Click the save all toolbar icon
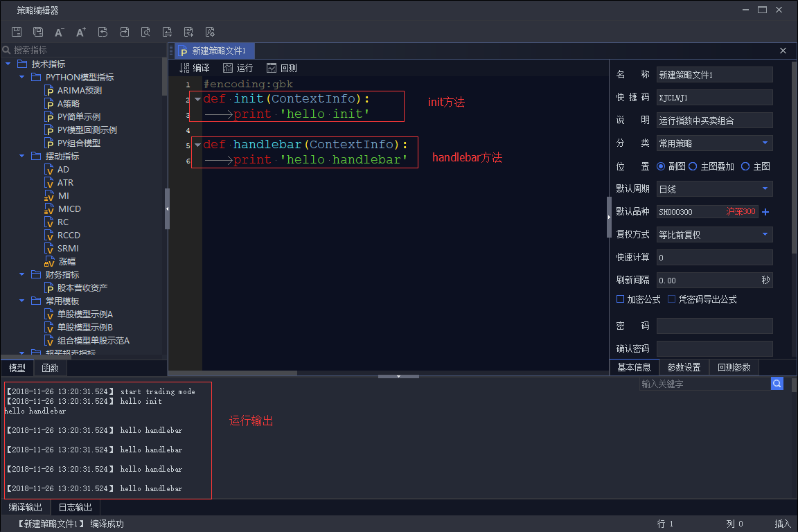 (38, 32)
